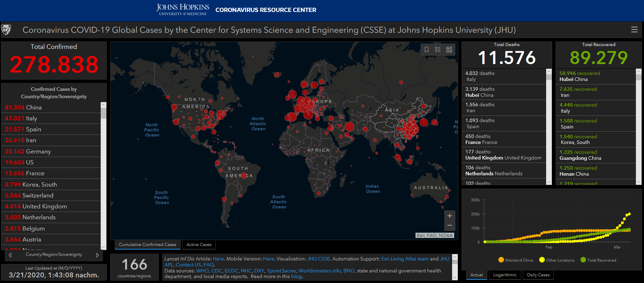Open the Worldometers.info data source link
The height and width of the screenshot is (283, 644).
(319, 271)
